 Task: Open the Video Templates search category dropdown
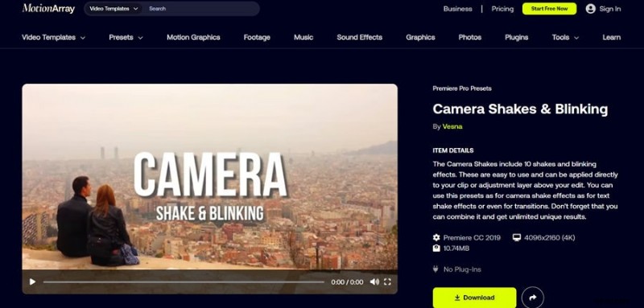point(114,9)
